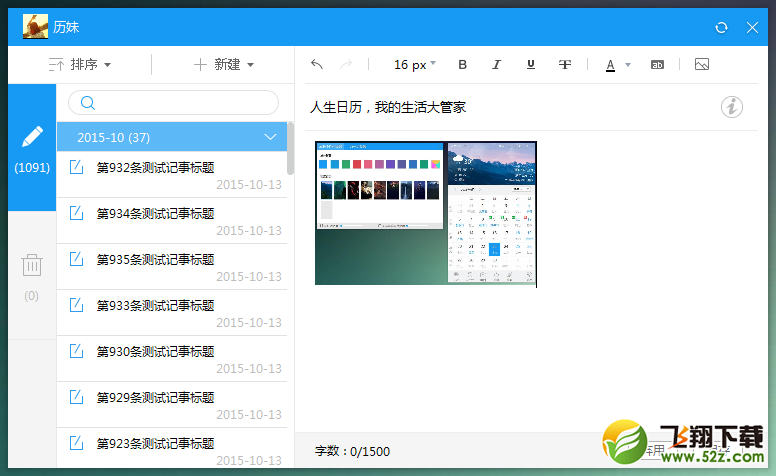Click the note list scrollbar thumb
Viewport: 776px width, 476px height.
click(x=291, y=148)
